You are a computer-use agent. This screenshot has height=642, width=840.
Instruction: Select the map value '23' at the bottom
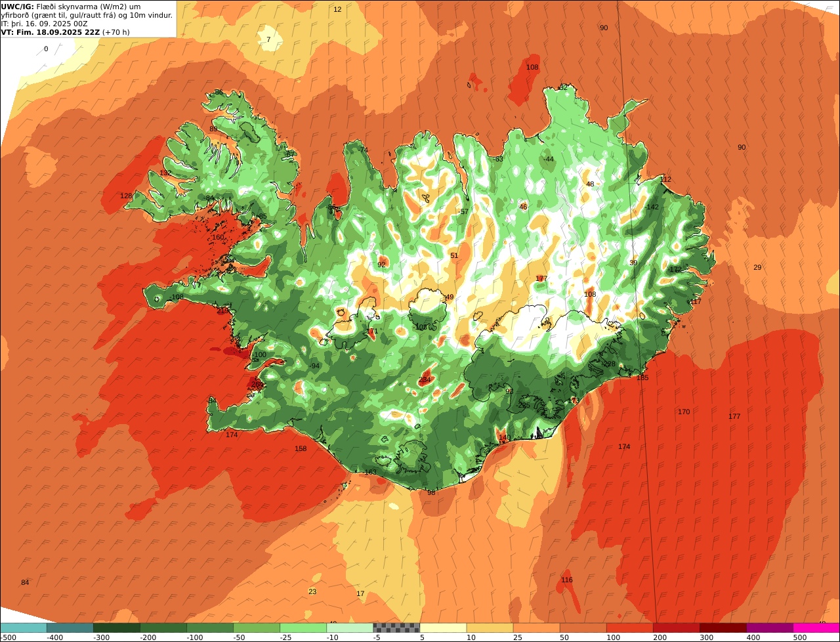coord(312,592)
